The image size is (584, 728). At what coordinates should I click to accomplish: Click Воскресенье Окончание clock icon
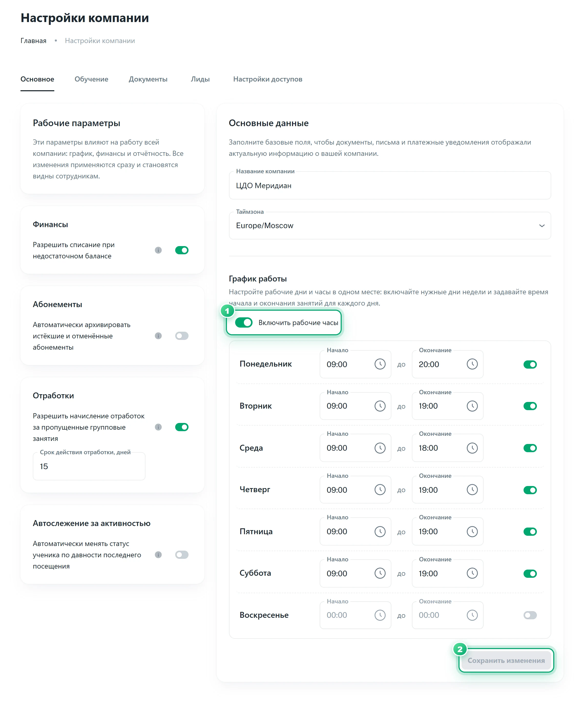(x=472, y=615)
